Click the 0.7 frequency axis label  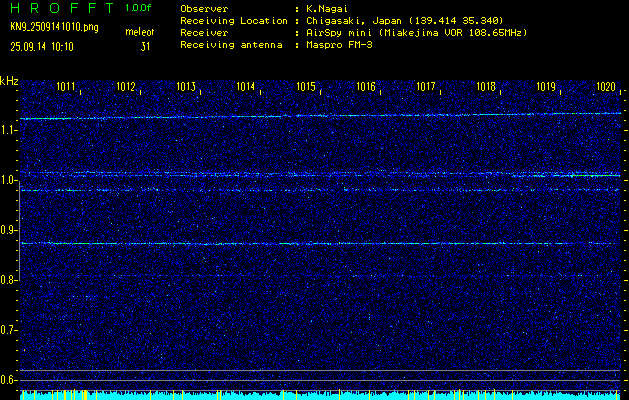7,330
